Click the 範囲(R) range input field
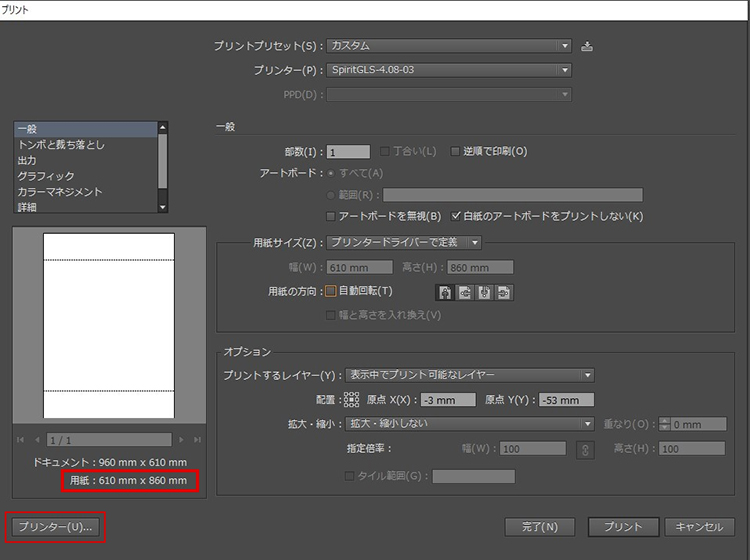Image resolution: width=750 pixels, height=560 pixels. [513, 195]
